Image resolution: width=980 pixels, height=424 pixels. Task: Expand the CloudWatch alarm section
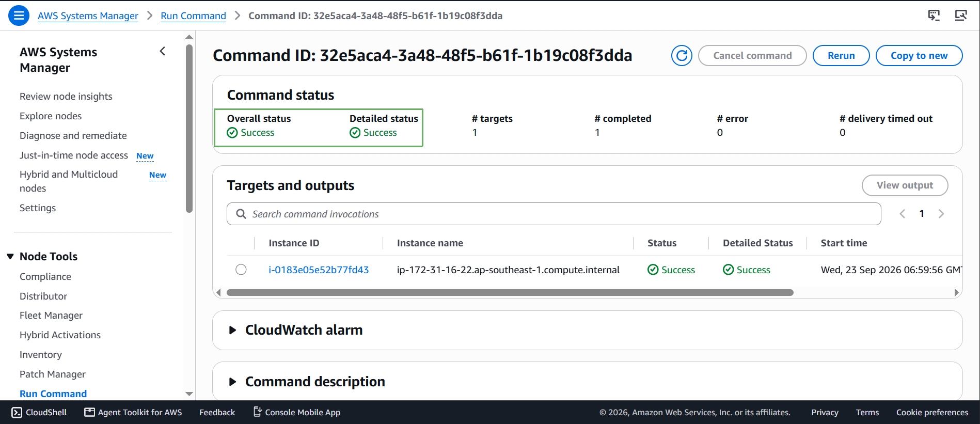click(232, 330)
